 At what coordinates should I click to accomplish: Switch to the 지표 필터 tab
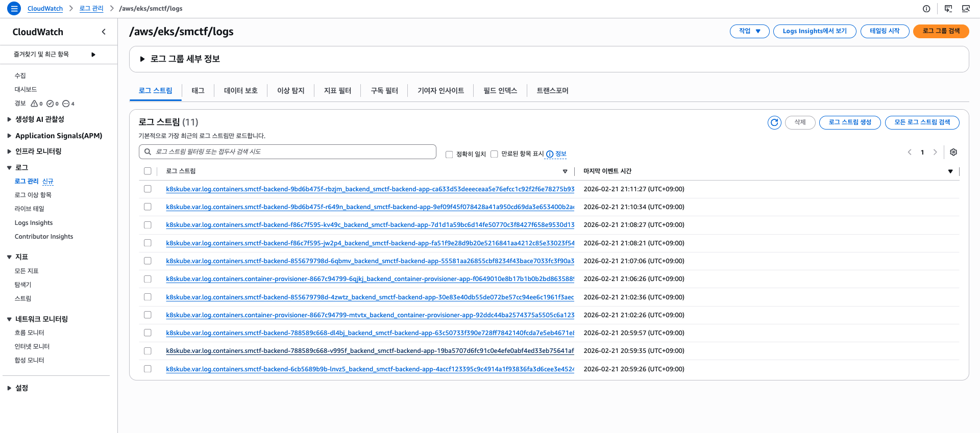337,91
